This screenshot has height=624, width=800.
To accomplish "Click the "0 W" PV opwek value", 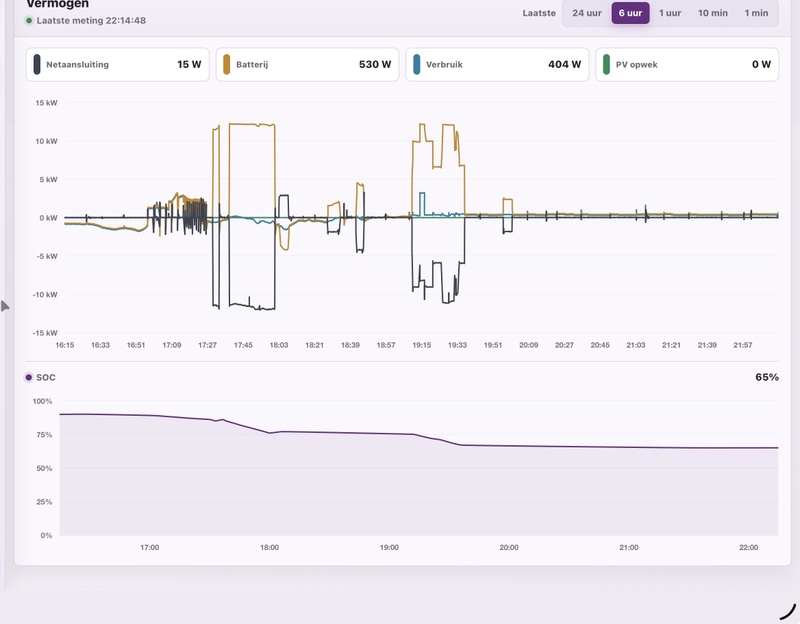I will [761, 64].
